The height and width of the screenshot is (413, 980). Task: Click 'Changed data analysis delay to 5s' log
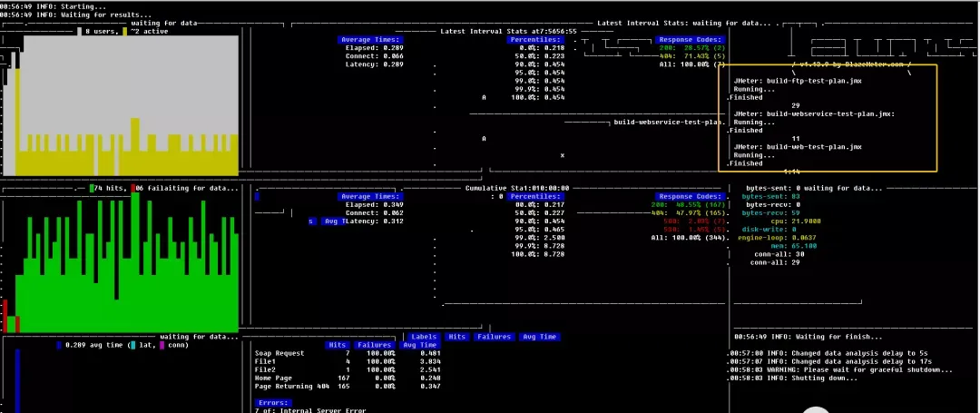828,353
